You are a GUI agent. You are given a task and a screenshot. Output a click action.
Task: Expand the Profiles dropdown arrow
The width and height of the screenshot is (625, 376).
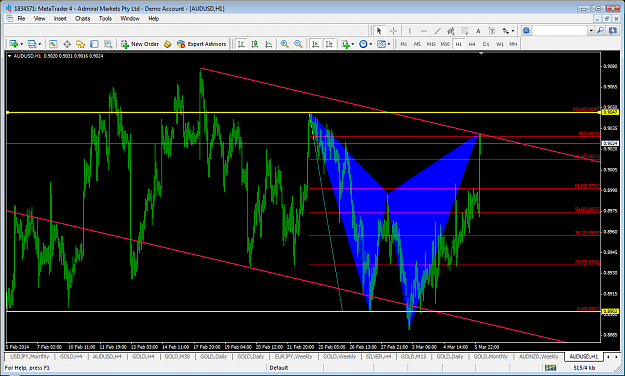(39, 44)
